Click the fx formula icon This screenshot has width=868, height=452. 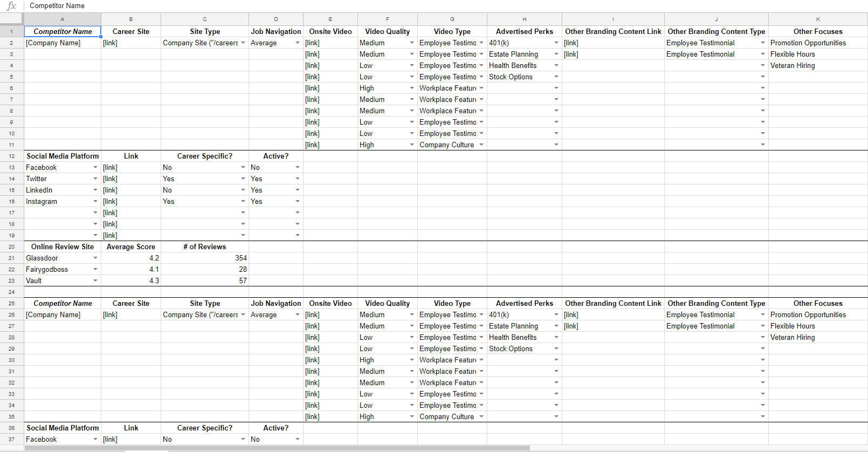click(11, 6)
